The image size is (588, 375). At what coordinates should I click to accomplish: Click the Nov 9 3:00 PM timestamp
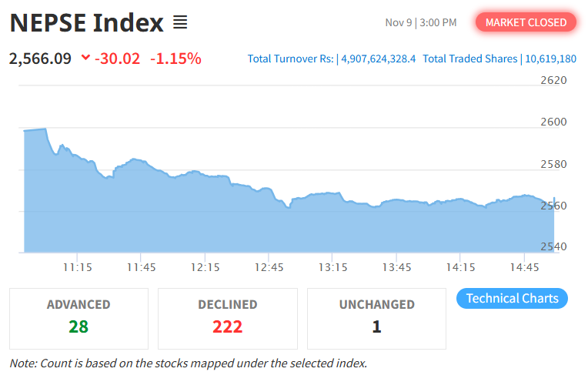(x=421, y=22)
